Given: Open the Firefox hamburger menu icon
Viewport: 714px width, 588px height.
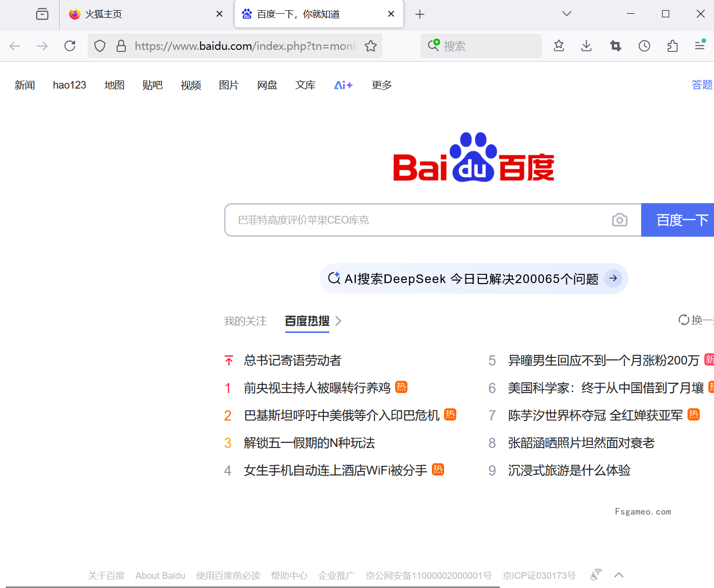Looking at the screenshot, I should pos(700,45).
